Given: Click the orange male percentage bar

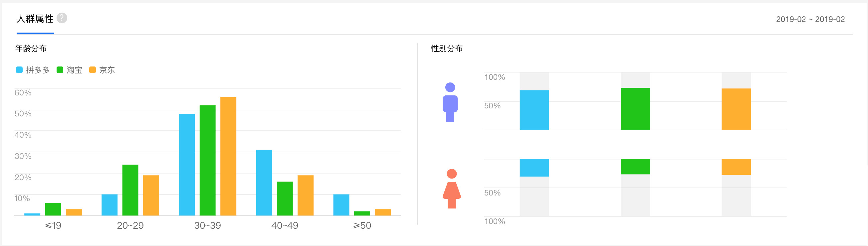Looking at the screenshot, I should (736, 109).
